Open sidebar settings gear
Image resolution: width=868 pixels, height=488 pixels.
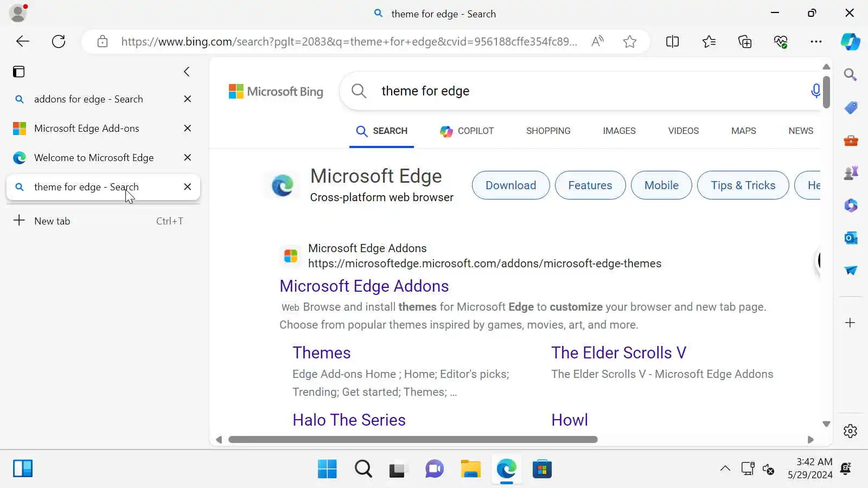click(x=850, y=431)
